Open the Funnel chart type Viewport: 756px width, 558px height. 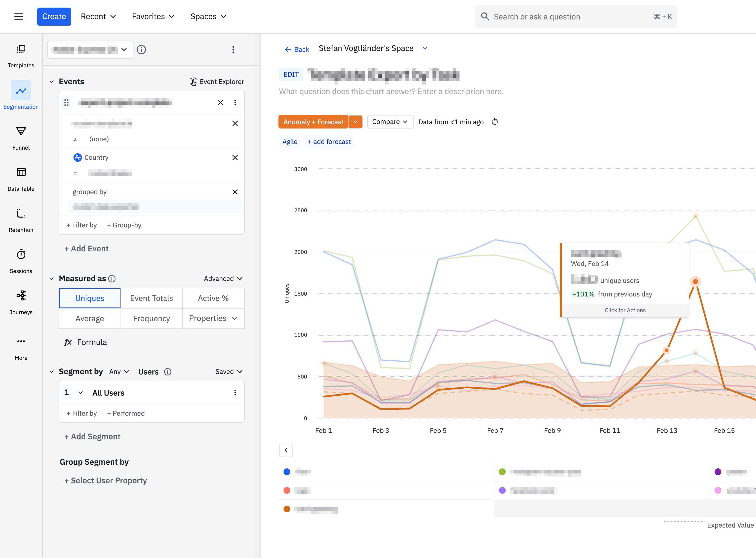click(x=21, y=131)
